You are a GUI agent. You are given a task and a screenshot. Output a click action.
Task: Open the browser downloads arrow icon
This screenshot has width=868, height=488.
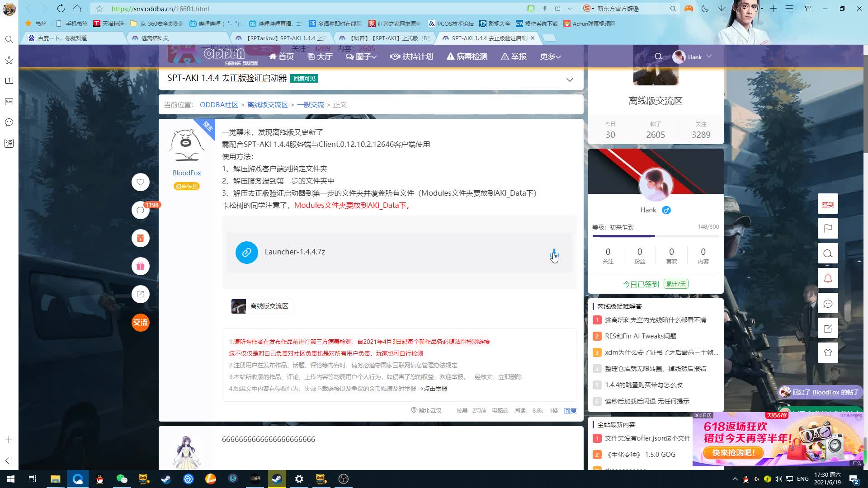tap(722, 9)
